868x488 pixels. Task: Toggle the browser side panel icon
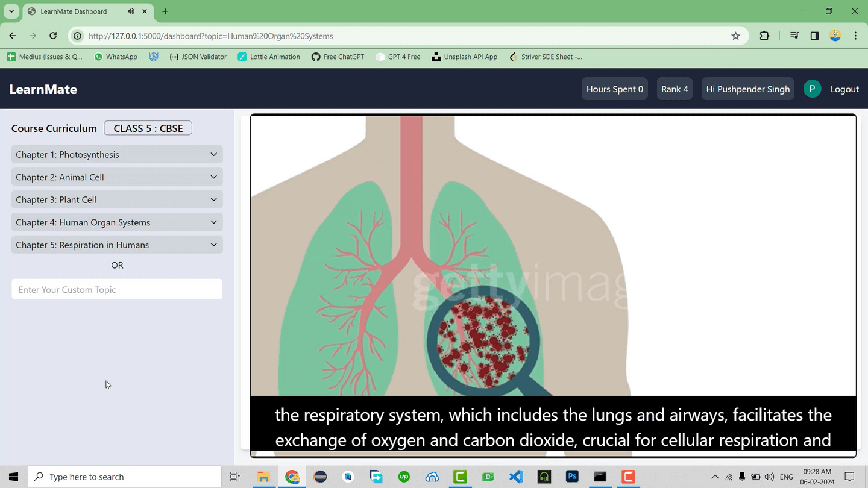(814, 36)
